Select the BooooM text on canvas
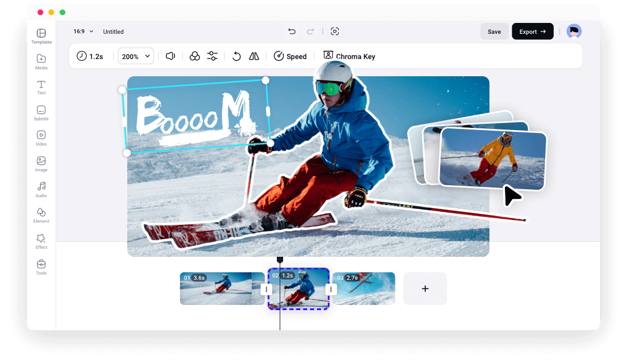 [x=196, y=117]
